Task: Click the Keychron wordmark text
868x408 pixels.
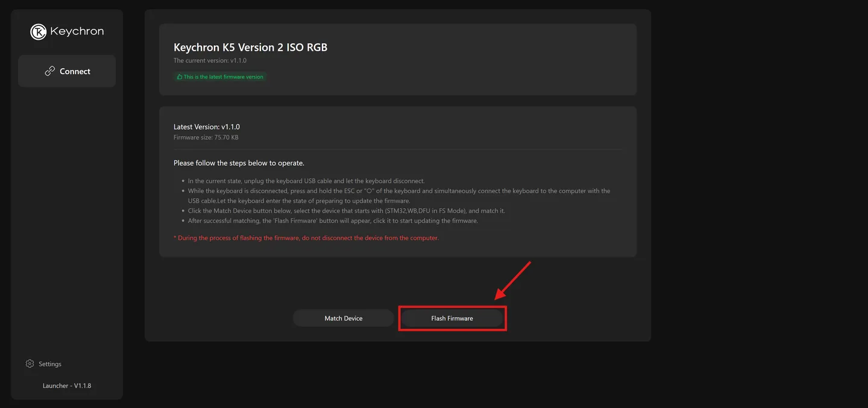Action: 77,32
